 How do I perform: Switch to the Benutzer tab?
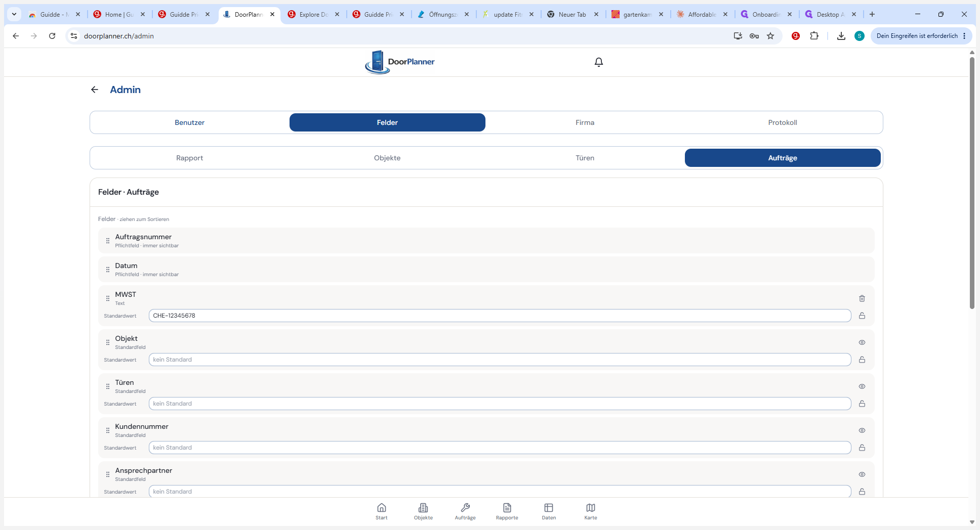[x=190, y=122]
